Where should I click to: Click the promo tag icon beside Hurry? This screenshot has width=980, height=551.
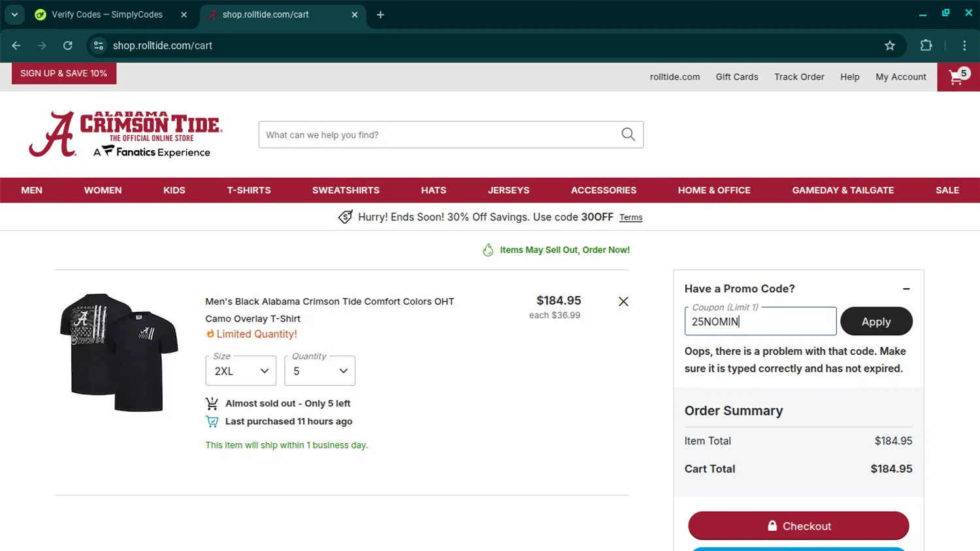(x=346, y=217)
